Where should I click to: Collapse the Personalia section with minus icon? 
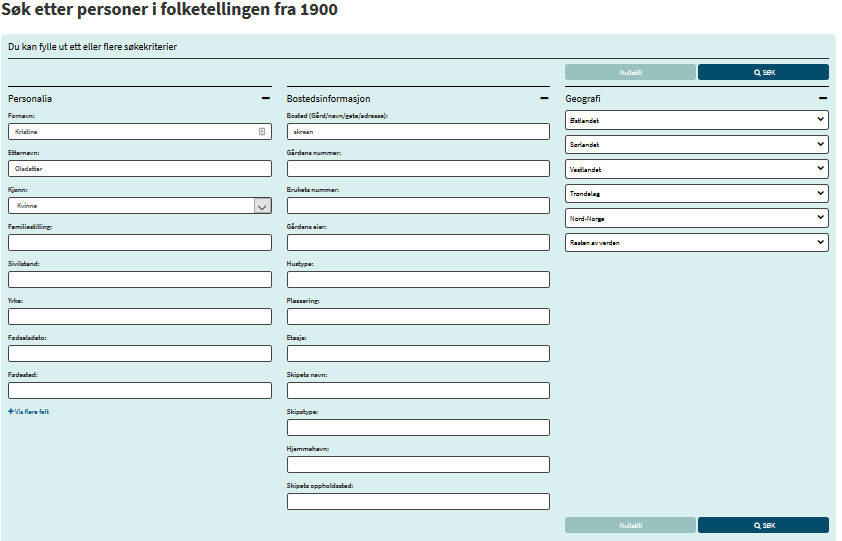tap(265, 99)
